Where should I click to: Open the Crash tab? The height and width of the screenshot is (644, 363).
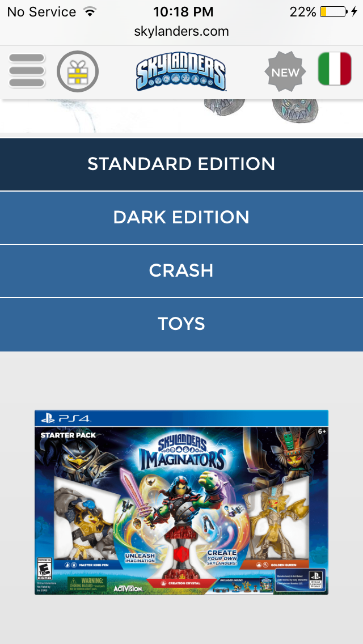coord(181,270)
